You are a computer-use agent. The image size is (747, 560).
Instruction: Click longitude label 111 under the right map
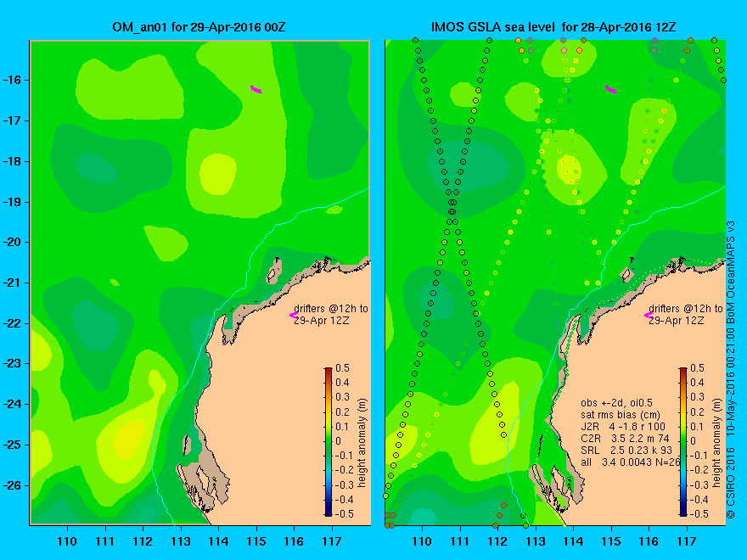click(x=460, y=541)
